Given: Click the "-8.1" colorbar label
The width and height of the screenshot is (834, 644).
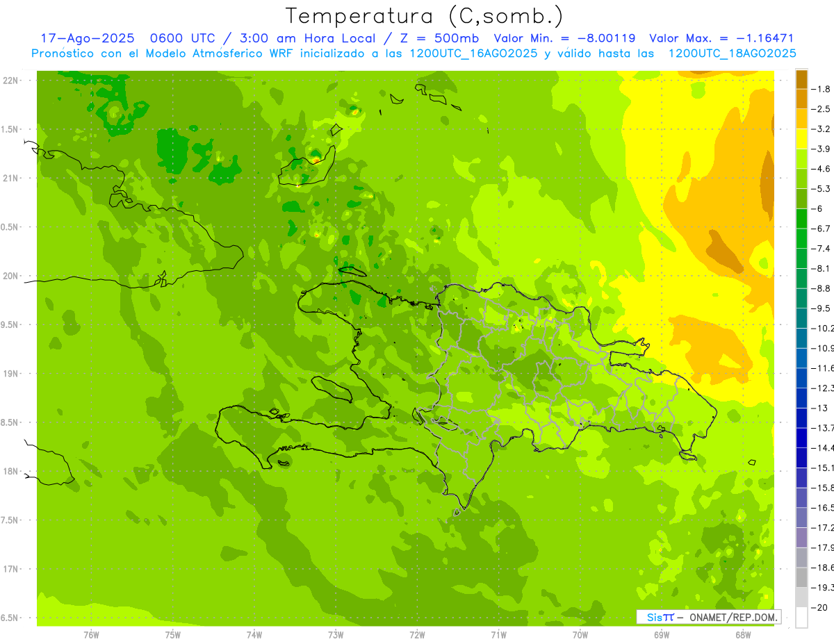Looking at the screenshot, I should (x=821, y=268).
